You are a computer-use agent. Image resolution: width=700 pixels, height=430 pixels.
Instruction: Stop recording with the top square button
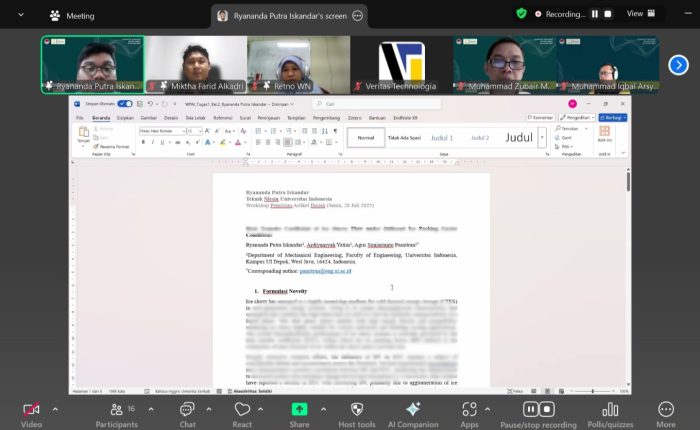(x=608, y=14)
